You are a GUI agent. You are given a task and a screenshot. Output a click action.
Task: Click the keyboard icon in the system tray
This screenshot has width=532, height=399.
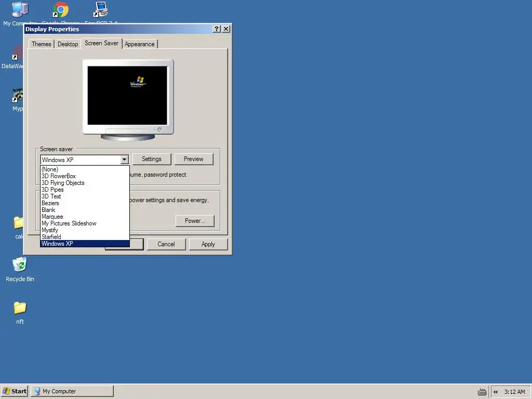482,392
